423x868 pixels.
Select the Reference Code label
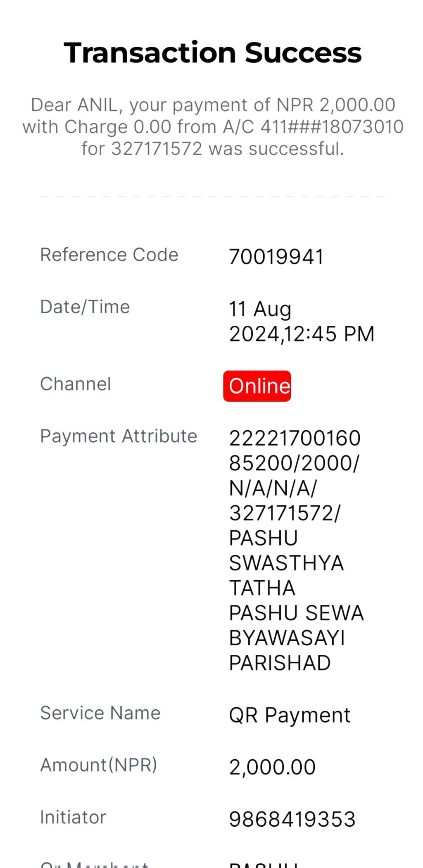pyautogui.click(x=109, y=255)
